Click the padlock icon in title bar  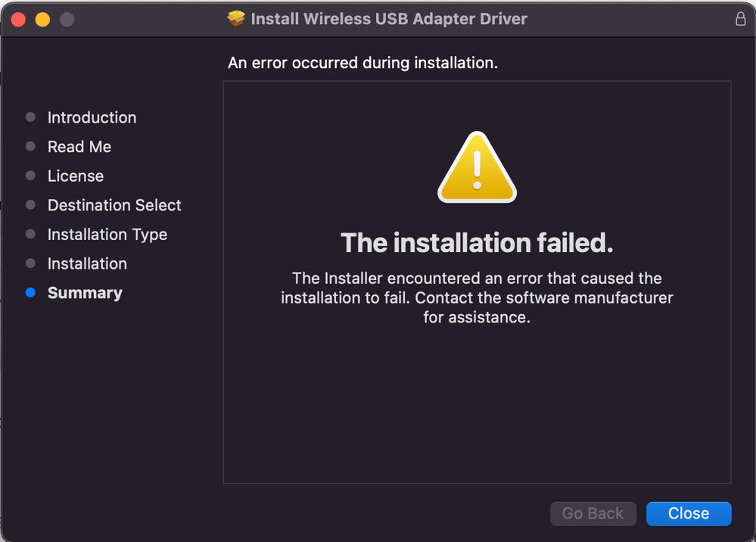point(740,19)
